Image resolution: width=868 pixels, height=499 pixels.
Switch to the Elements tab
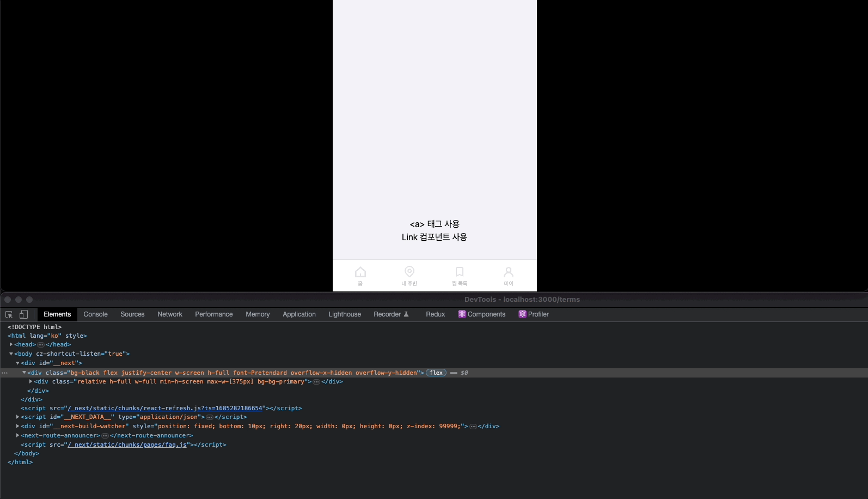[57, 314]
